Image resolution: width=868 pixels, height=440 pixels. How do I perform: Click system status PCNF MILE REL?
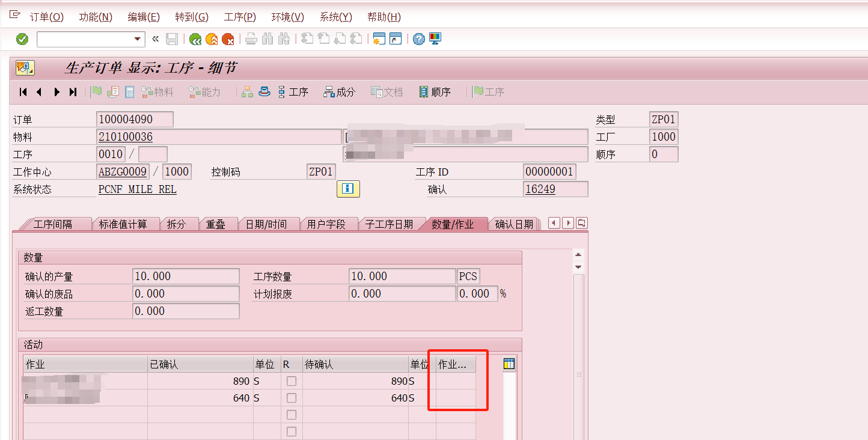click(x=138, y=189)
